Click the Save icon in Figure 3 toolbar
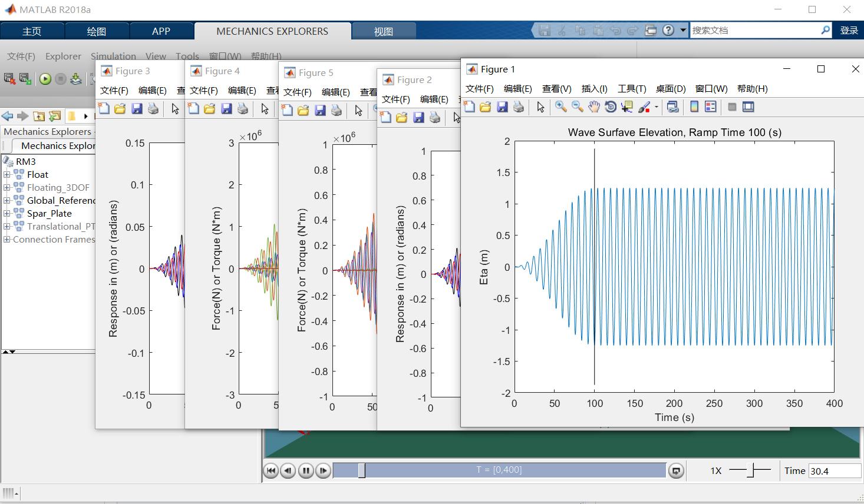 [137, 108]
